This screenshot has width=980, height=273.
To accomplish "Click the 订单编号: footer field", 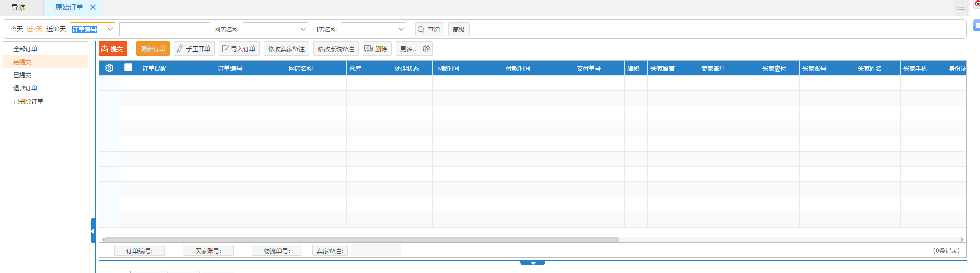I will 139,251.
